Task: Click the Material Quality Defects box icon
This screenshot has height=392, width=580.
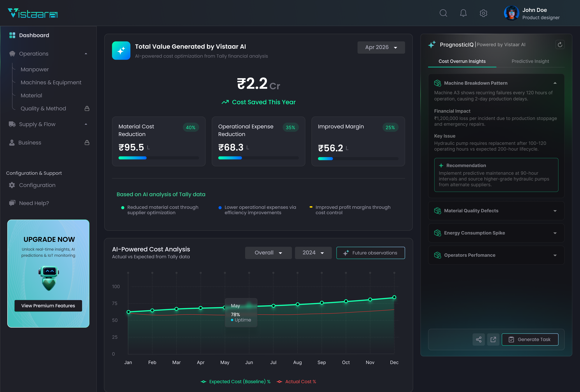Action: [x=437, y=211]
